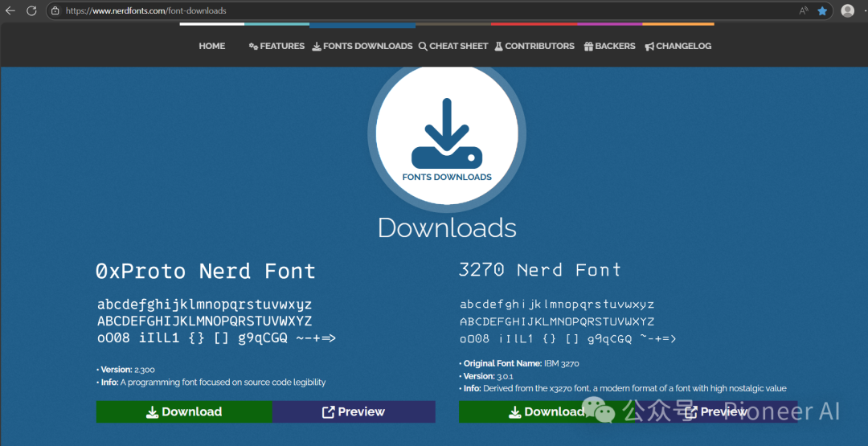Viewport: 868px width, 446px height.
Task: Click the 0xProto lowercase alphabet sample
Action: coord(205,305)
